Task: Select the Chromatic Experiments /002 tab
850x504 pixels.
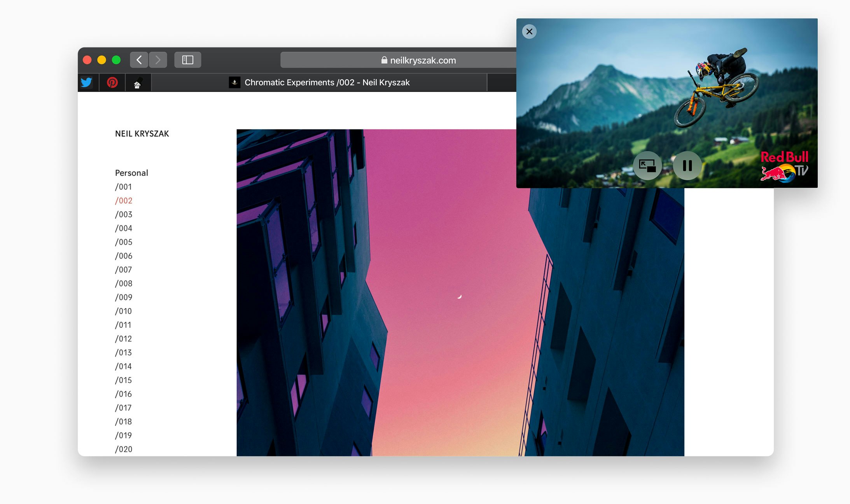Action: [327, 82]
